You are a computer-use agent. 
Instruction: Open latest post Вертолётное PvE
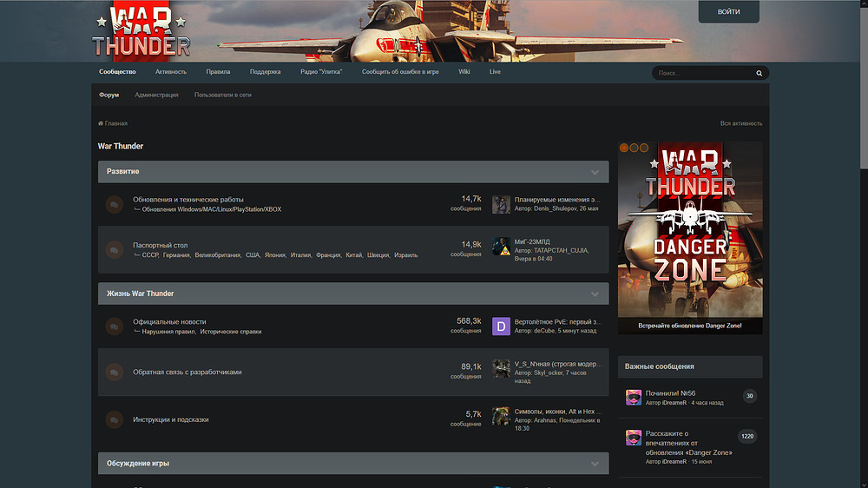pyautogui.click(x=558, y=322)
